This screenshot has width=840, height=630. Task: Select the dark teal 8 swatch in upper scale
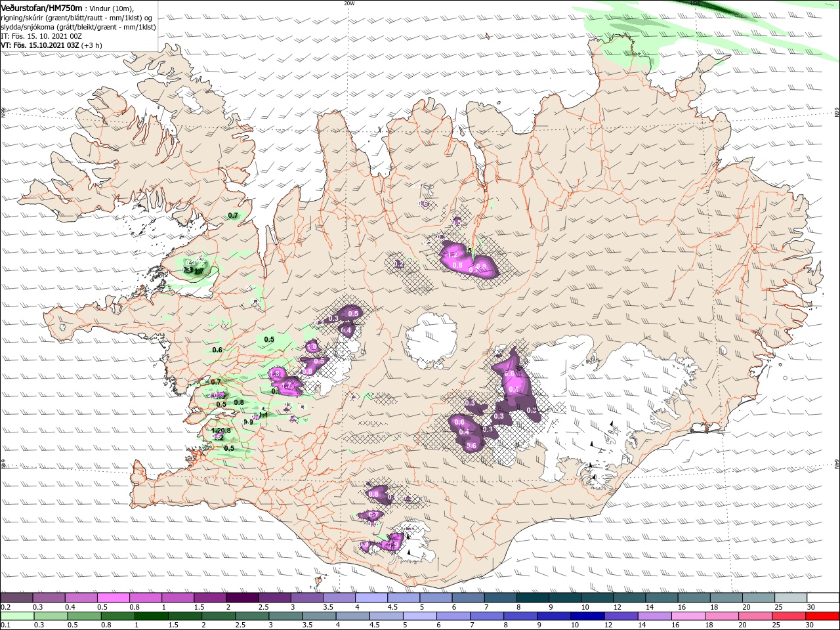click(x=533, y=598)
